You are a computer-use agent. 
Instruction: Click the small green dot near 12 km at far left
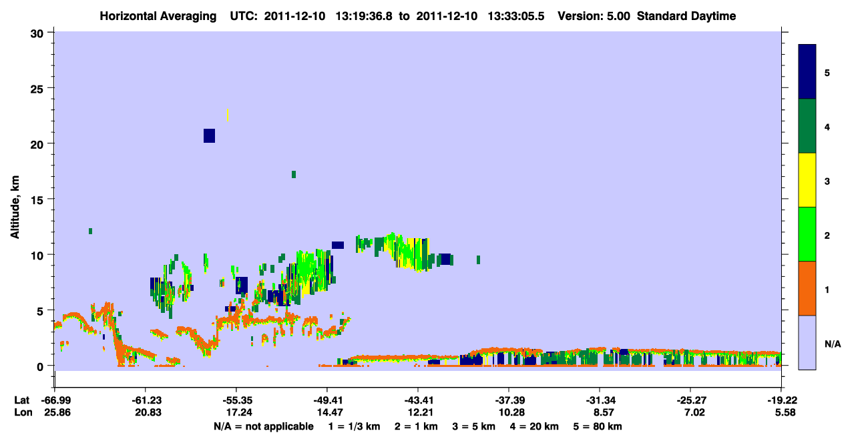pyautogui.click(x=90, y=231)
